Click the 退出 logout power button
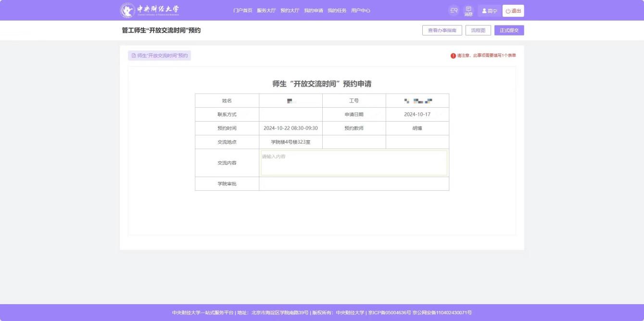644x321 pixels. click(x=513, y=11)
